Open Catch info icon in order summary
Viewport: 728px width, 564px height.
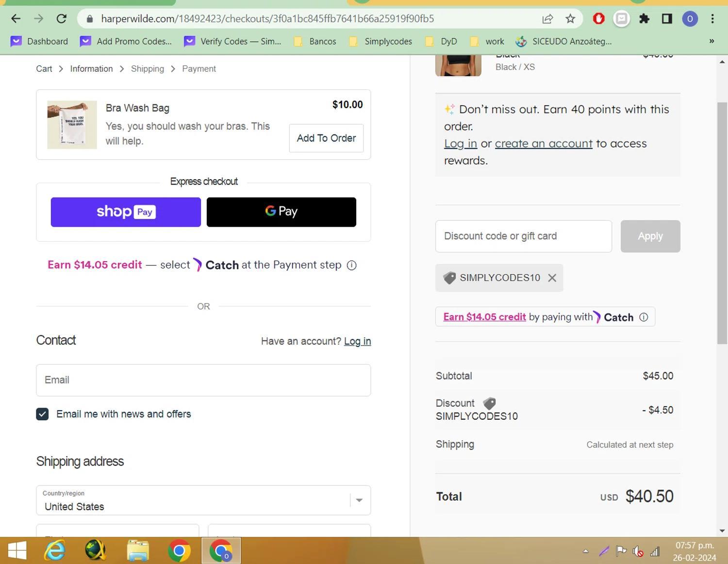[x=644, y=317]
